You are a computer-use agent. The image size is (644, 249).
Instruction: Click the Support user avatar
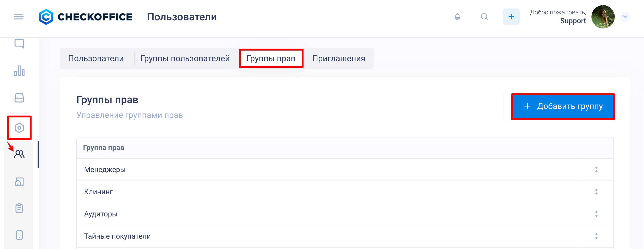[603, 17]
